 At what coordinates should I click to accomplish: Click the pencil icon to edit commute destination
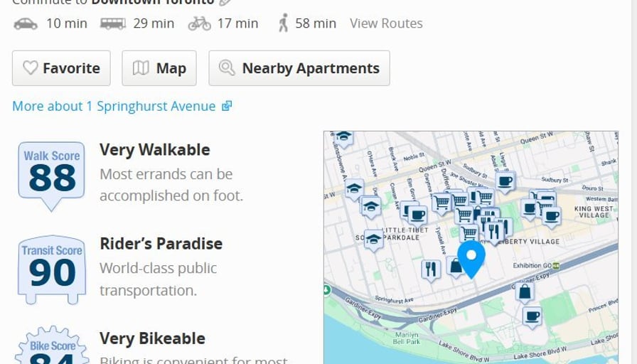point(226,2)
